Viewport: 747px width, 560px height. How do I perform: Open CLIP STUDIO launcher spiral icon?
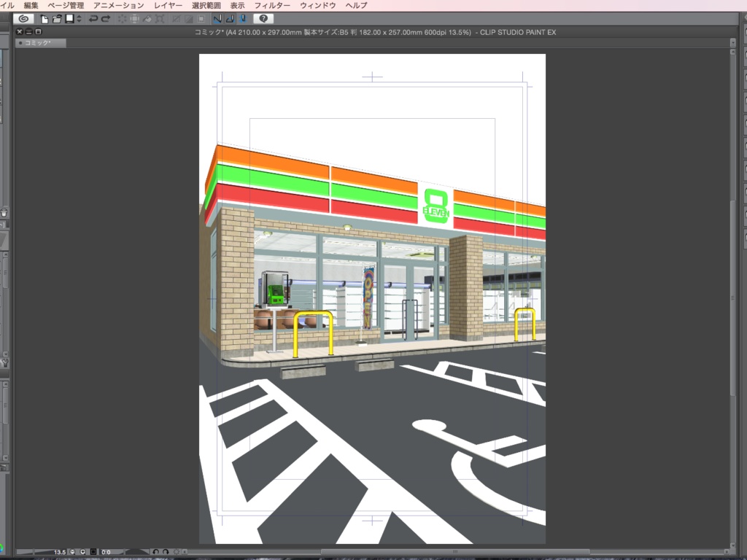(23, 18)
